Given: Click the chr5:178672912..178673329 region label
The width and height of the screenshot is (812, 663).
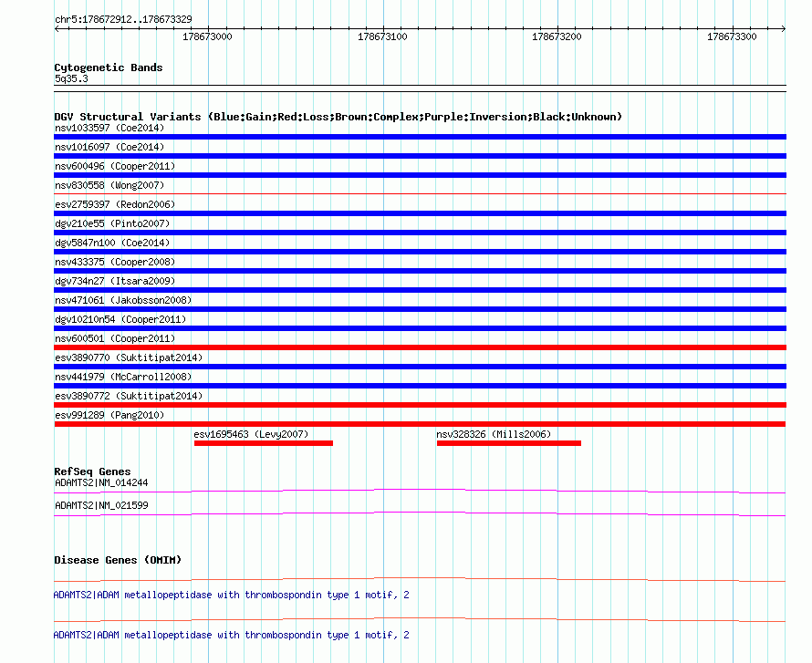Looking at the screenshot, I should pyautogui.click(x=123, y=19).
